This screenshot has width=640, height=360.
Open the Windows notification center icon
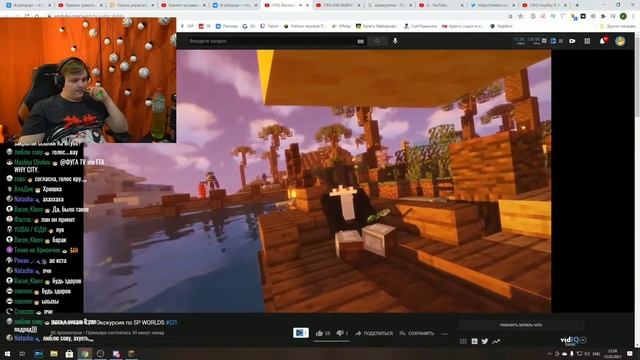point(630,353)
